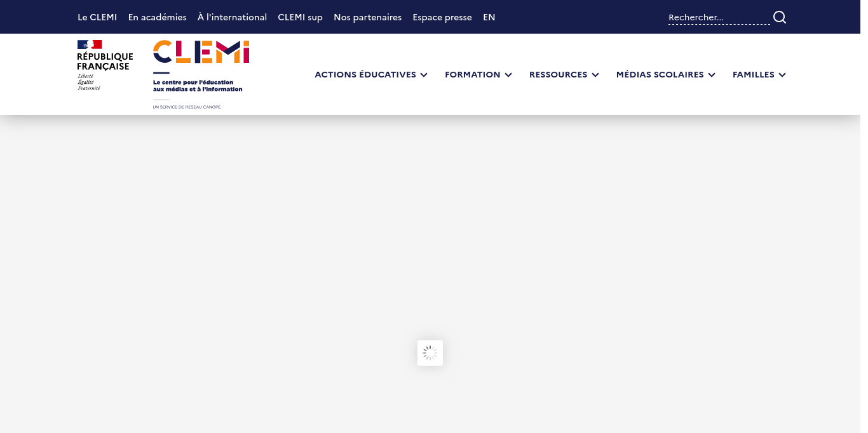Expand the Familles dropdown chevron
868x433 pixels.
pos(782,75)
